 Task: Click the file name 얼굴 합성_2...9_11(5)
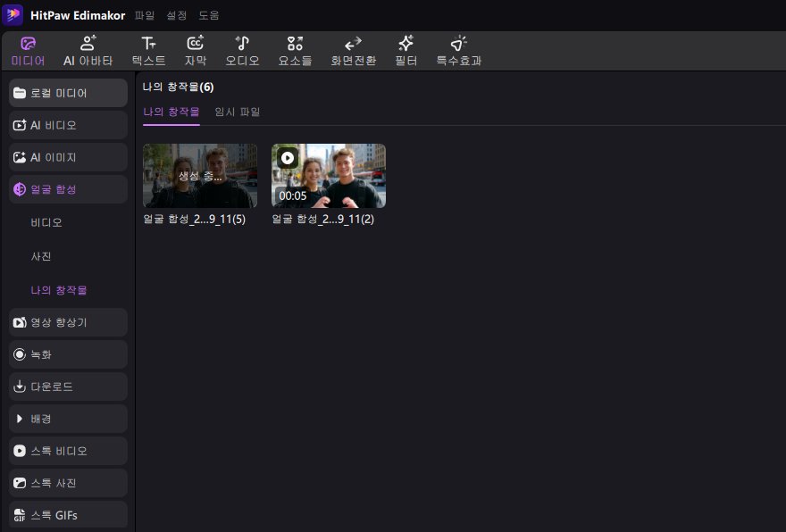195,219
